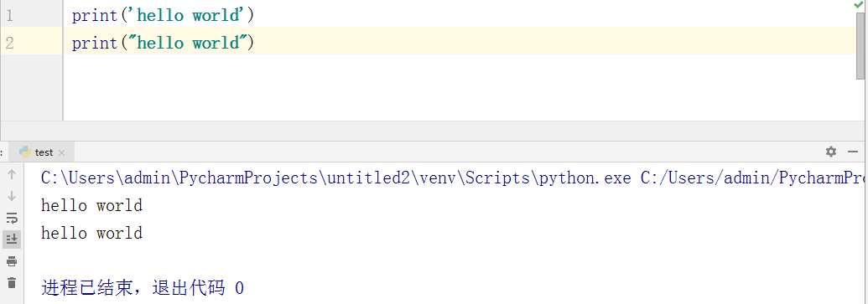Click the Python icon on the test tab

tap(23, 152)
